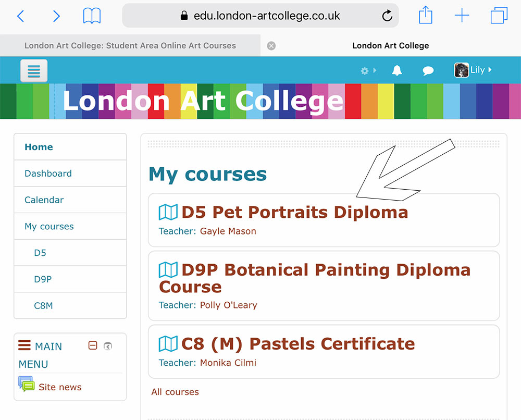521x420 pixels.
Task: Expand the settings gear dropdown
Action: 368,70
